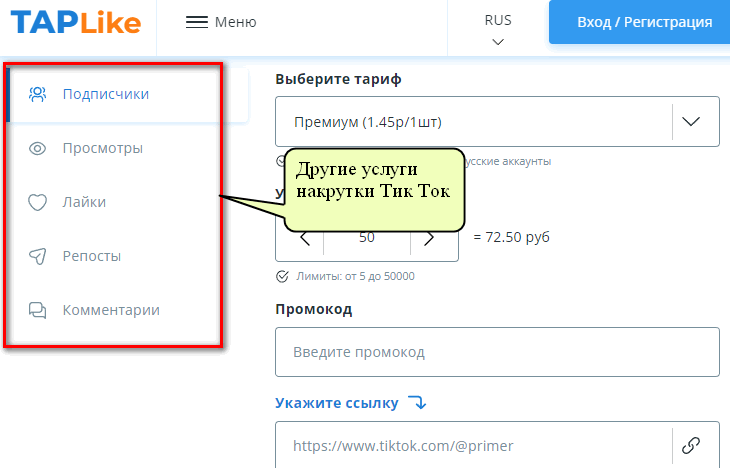
Task: Click the "= 72.50 руб" price text
Action: [511, 237]
